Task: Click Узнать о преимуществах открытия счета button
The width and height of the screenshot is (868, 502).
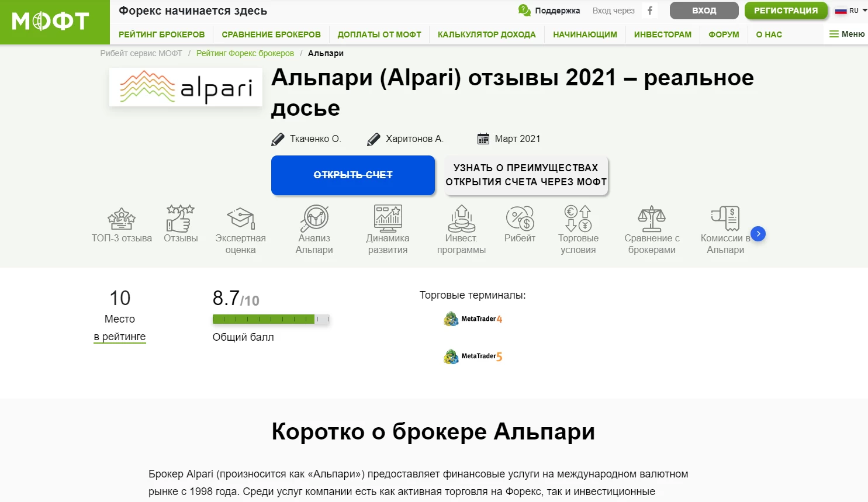Action: pyautogui.click(x=526, y=175)
